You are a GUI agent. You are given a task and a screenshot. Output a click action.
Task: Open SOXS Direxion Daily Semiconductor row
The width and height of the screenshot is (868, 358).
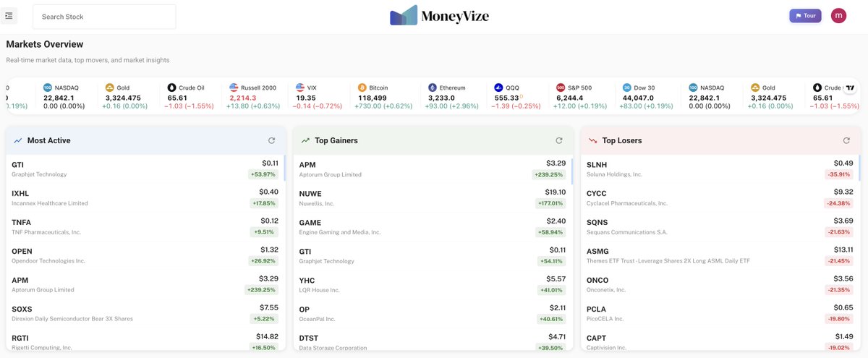point(145,313)
